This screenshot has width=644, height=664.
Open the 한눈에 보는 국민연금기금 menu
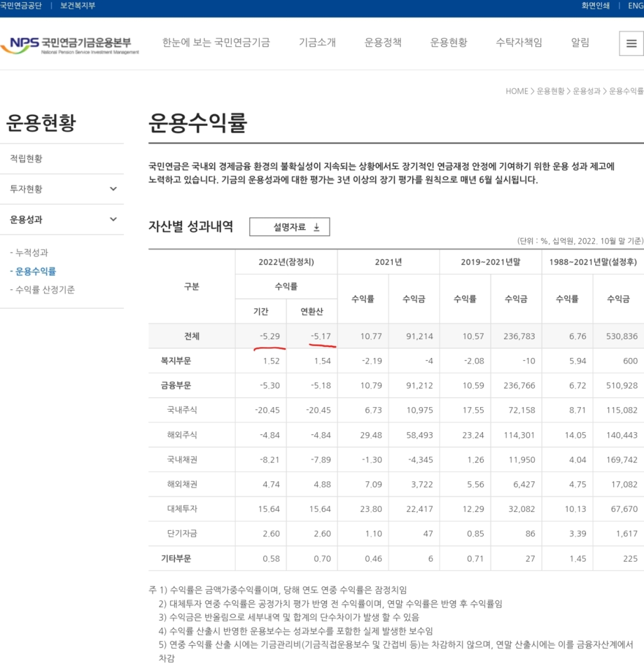[x=216, y=42]
